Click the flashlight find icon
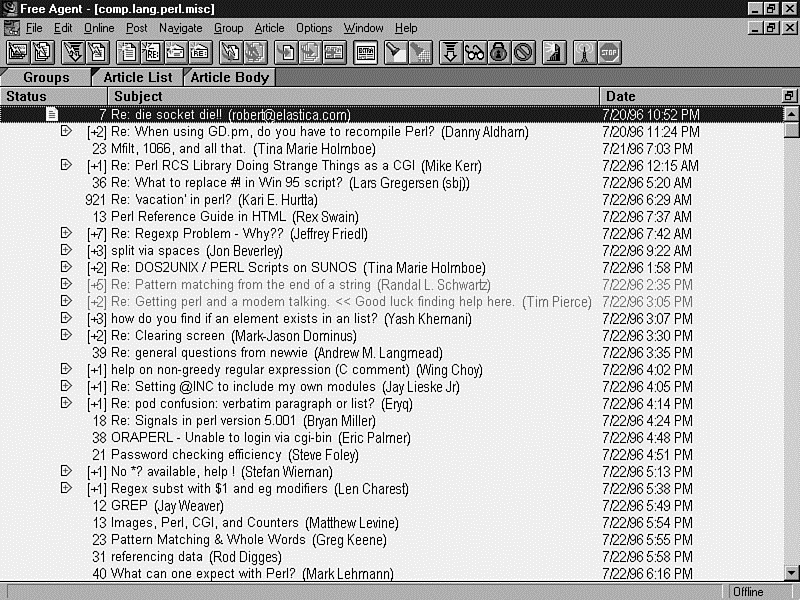 [x=396, y=52]
